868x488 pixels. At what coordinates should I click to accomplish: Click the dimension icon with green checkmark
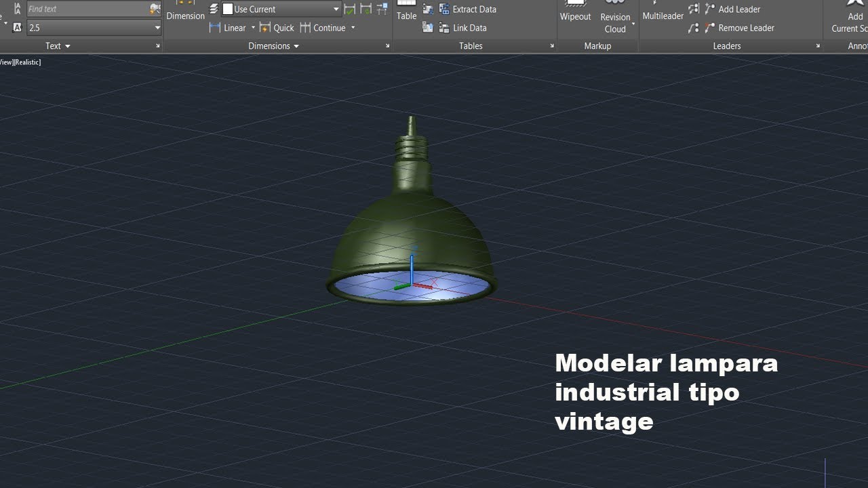click(x=350, y=9)
